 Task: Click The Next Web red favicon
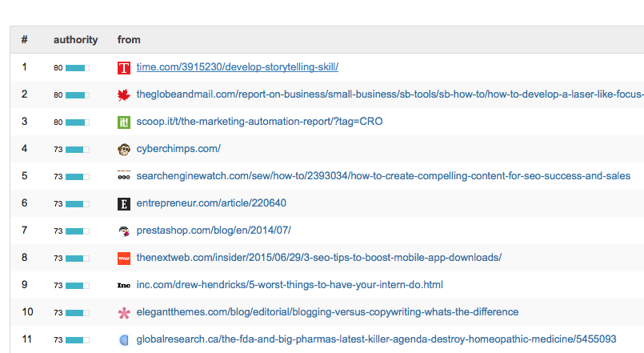point(123,258)
